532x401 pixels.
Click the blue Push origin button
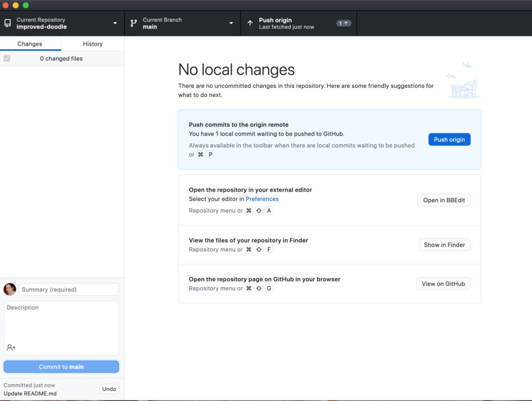(449, 139)
